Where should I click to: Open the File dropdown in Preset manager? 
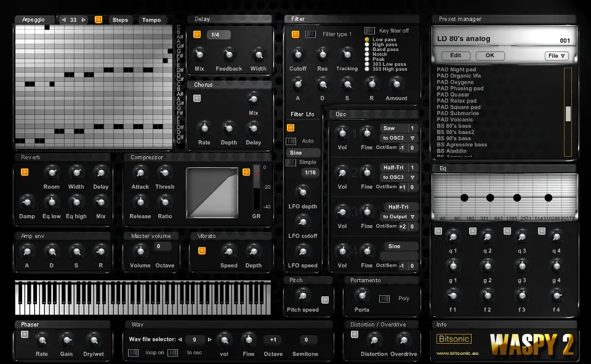point(557,56)
